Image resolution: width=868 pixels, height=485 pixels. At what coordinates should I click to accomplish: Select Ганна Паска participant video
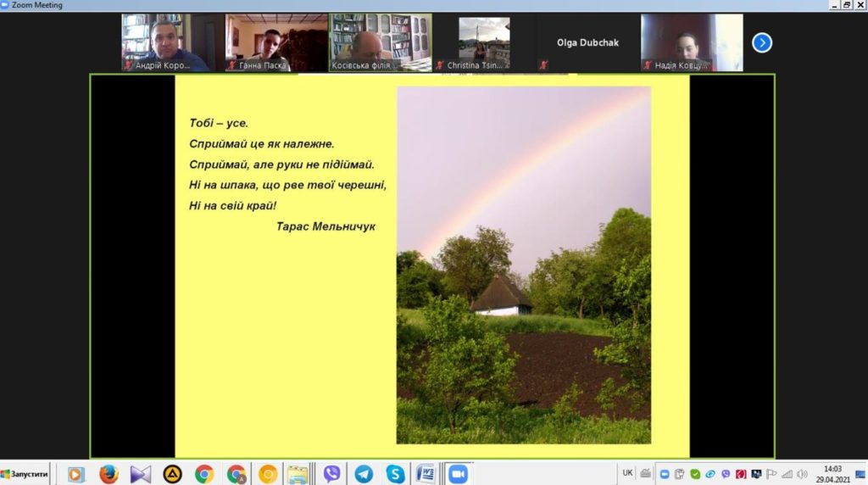[x=276, y=42]
